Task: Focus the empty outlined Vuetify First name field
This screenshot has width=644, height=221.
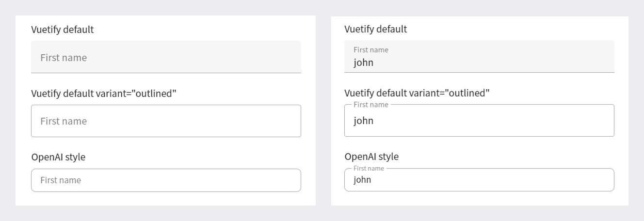Action: (x=166, y=121)
